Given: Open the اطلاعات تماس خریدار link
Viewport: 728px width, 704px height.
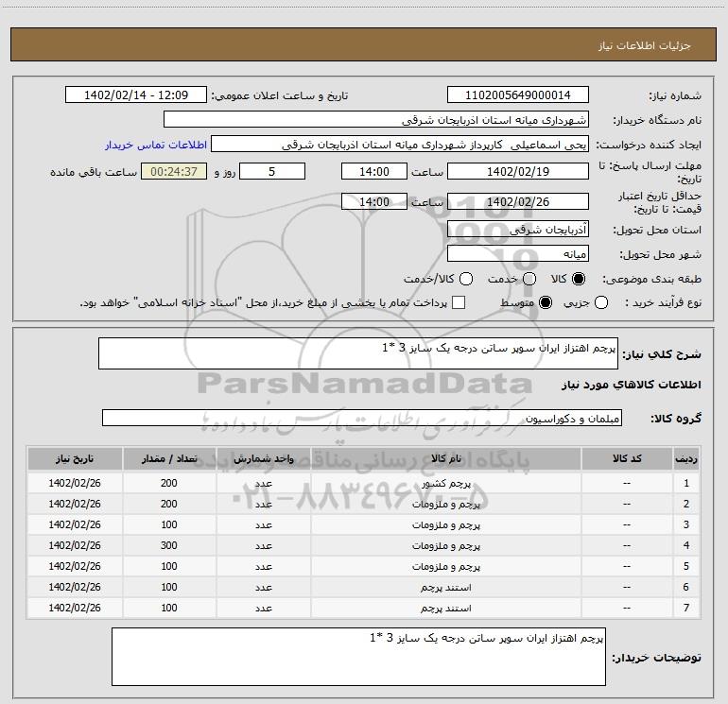Looking at the screenshot, I should (x=156, y=145).
